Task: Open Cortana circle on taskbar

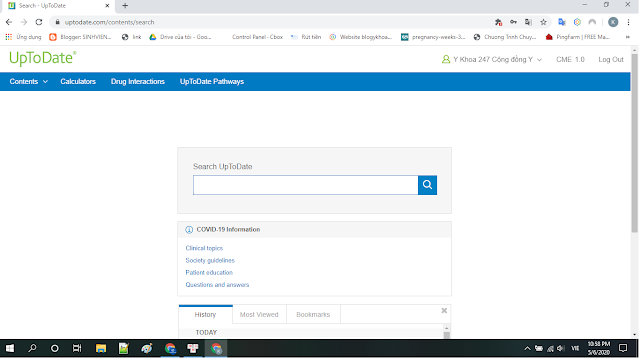Action: [x=54, y=348]
